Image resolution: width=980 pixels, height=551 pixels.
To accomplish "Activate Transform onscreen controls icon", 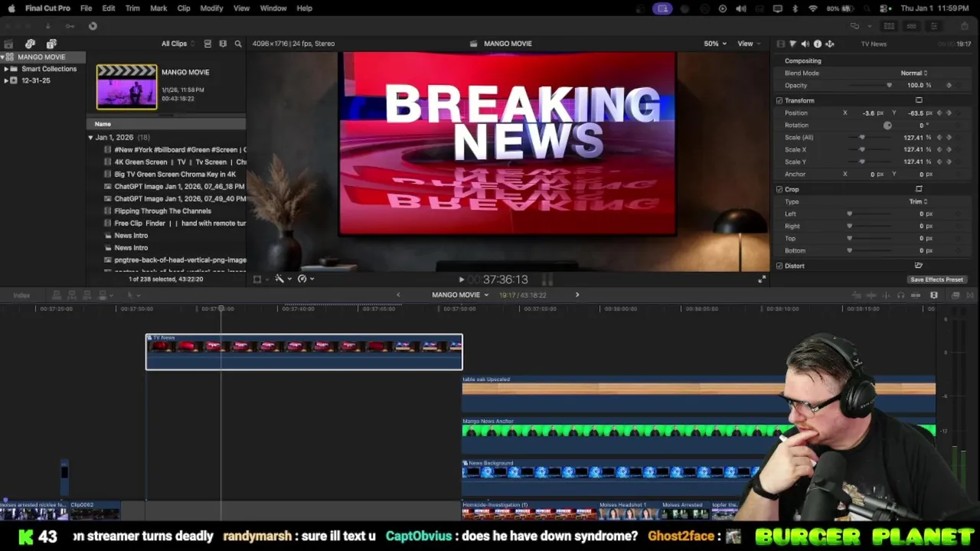I will 919,100.
